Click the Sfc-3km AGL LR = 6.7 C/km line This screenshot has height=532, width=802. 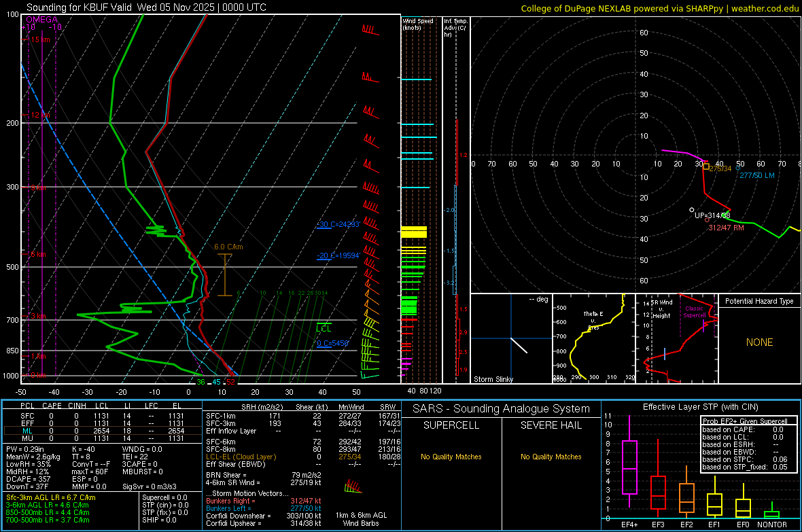(x=51, y=497)
